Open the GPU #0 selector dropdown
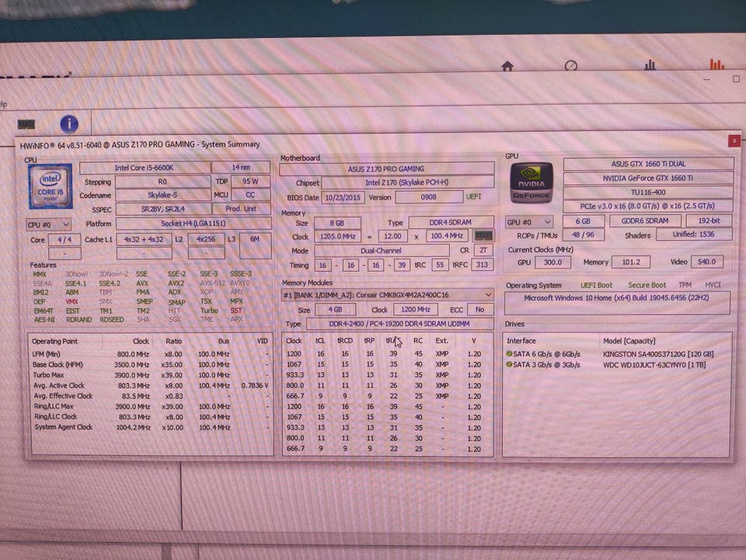The width and height of the screenshot is (746, 560). (x=529, y=222)
